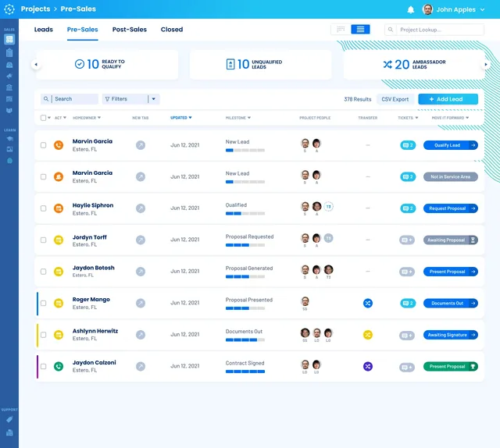Viewport: 500px width, 448px height.
Task: Switch to the list view icon
Action: click(x=360, y=30)
